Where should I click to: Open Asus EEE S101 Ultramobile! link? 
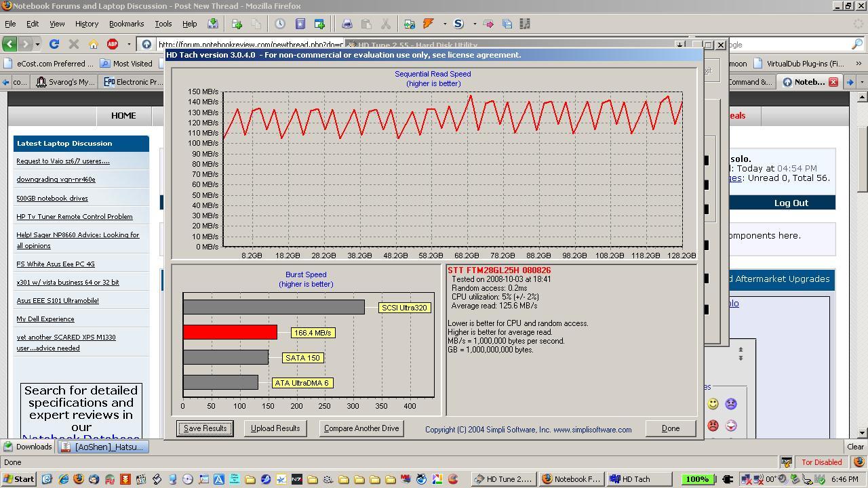[x=58, y=300]
